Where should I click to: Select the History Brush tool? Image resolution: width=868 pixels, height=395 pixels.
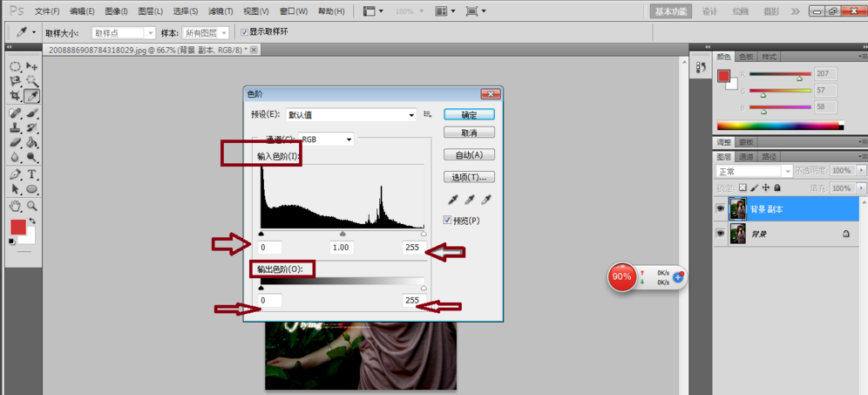(32, 128)
